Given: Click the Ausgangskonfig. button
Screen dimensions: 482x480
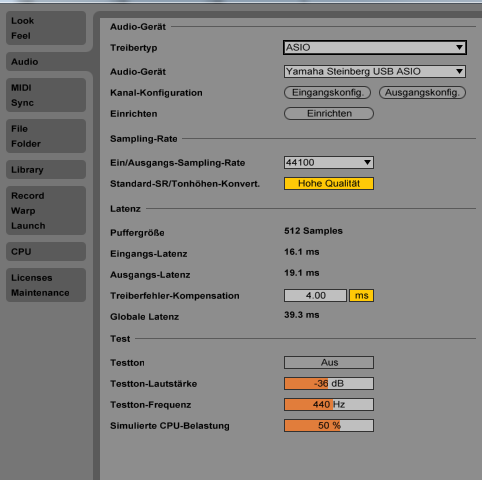Looking at the screenshot, I should [x=422, y=92].
